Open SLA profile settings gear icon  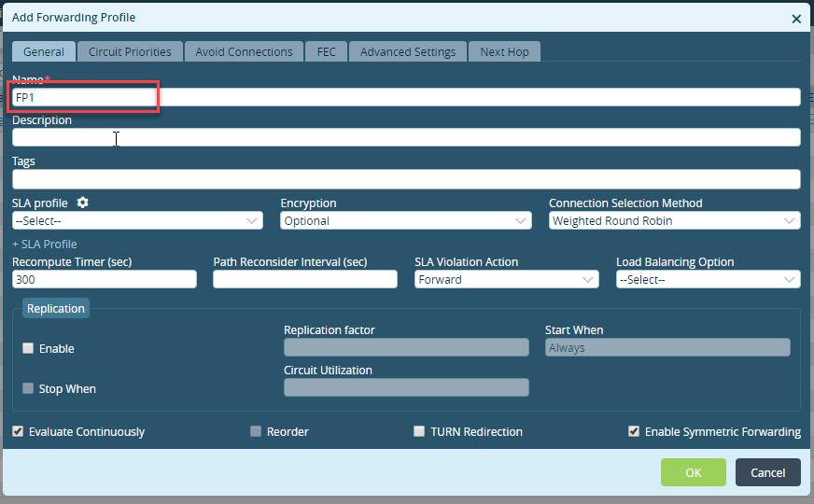click(82, 203)
